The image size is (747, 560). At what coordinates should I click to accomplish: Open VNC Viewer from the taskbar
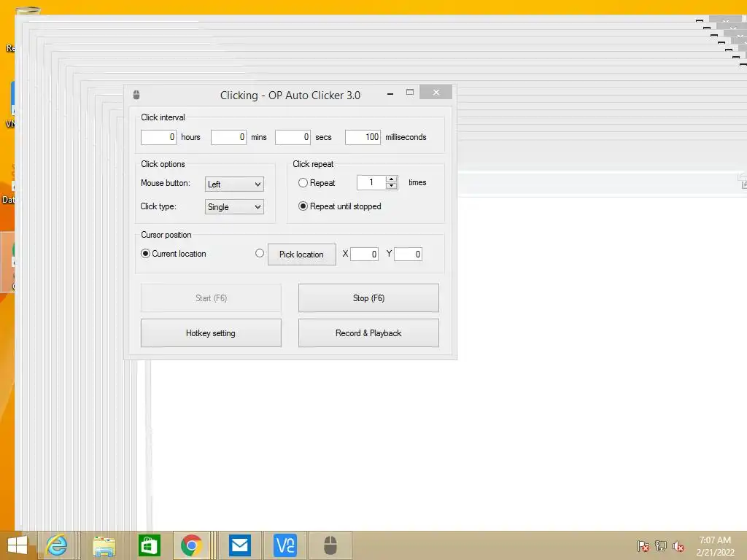285,545
